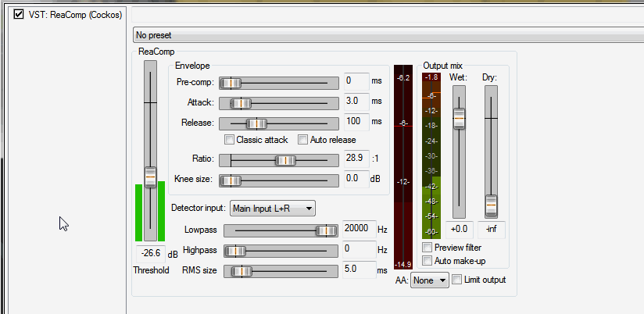Click the Ratio slider handle
The image size is (644, 314).
point(285,160)
